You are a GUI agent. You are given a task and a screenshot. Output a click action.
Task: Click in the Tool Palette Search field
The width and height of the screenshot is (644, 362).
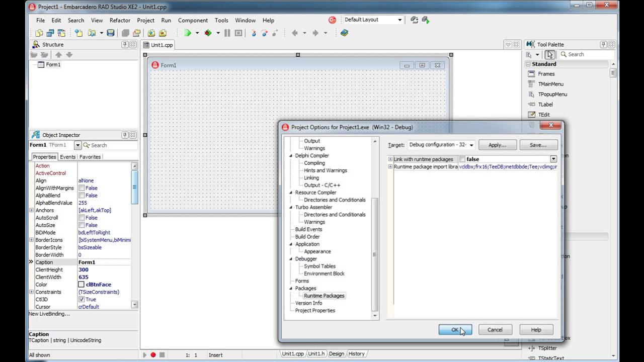(587, 54)
